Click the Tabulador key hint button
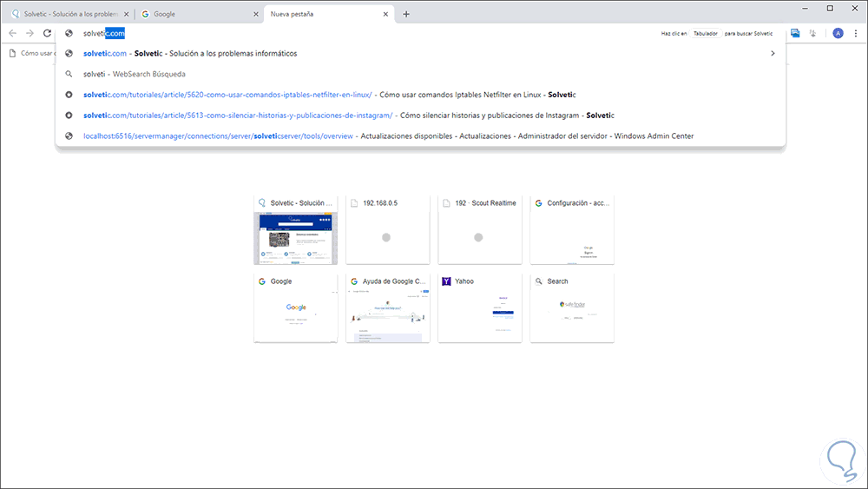Image resolution: width=868 pixels, height=489 pixels. point(705,33)
